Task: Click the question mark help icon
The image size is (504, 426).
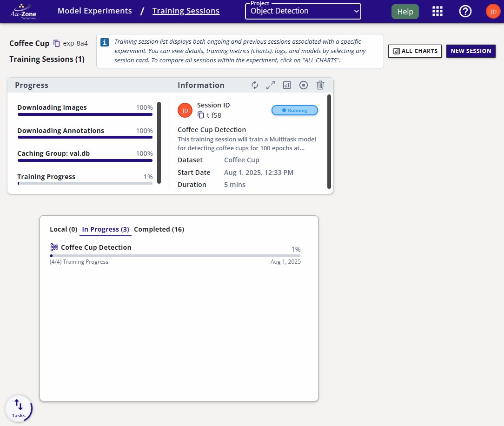Action: tap(465, 12)
